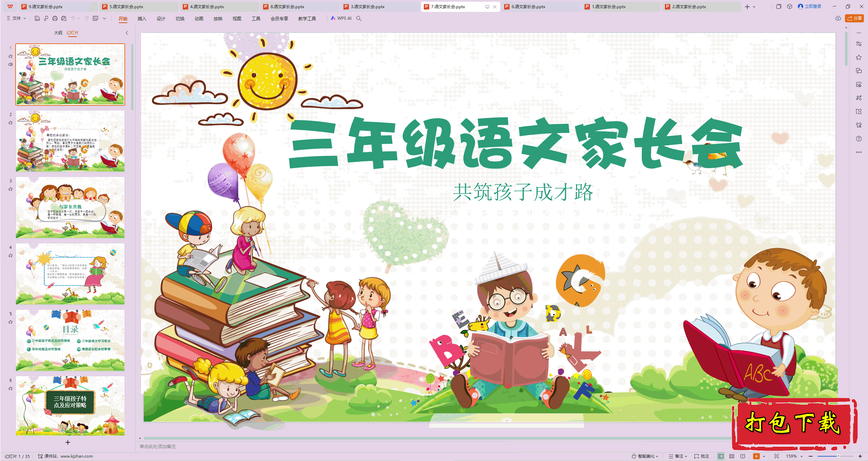The height and width of the screenshot is (461, 868).
Task: Click the Print icon
Action: click(55, 18)
